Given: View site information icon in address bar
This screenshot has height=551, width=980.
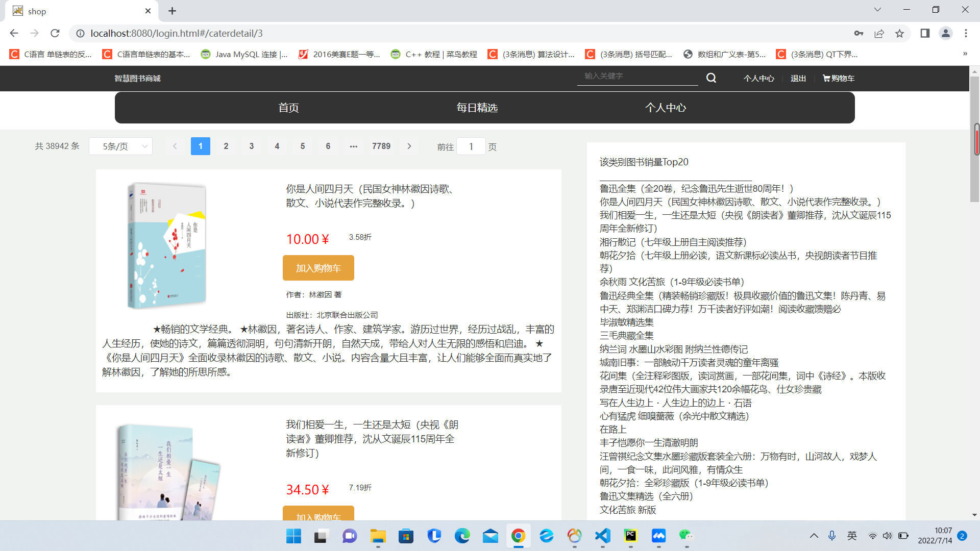Looking at the screenshot, I should click(80, 33).
